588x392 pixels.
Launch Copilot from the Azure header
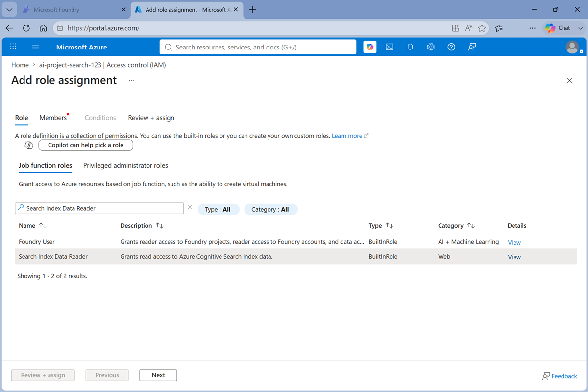point(370,47)
